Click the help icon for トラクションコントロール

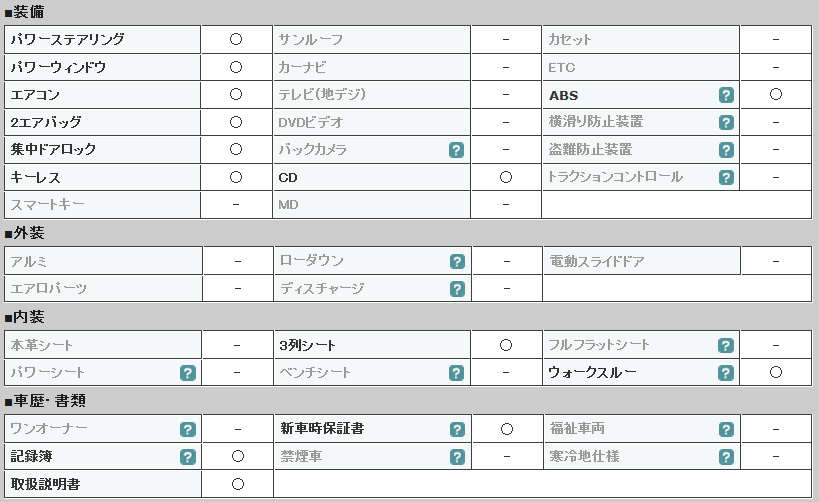click(726, 178)
